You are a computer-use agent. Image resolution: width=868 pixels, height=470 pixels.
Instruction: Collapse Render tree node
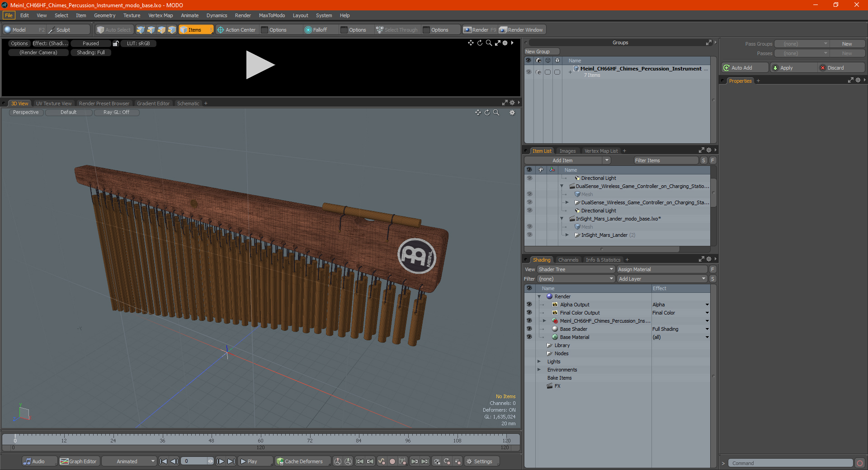pyautogui.click(x=539, y=296)
